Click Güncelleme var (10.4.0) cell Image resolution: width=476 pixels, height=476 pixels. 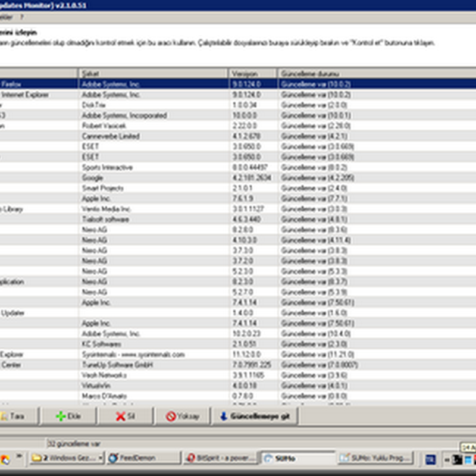(377, 334)
